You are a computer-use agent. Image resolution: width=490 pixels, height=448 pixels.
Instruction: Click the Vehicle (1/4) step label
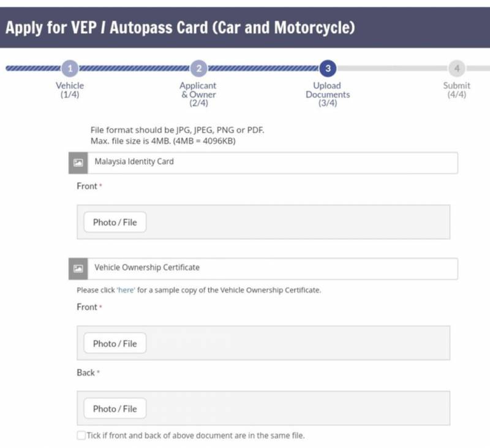[70, 90]
